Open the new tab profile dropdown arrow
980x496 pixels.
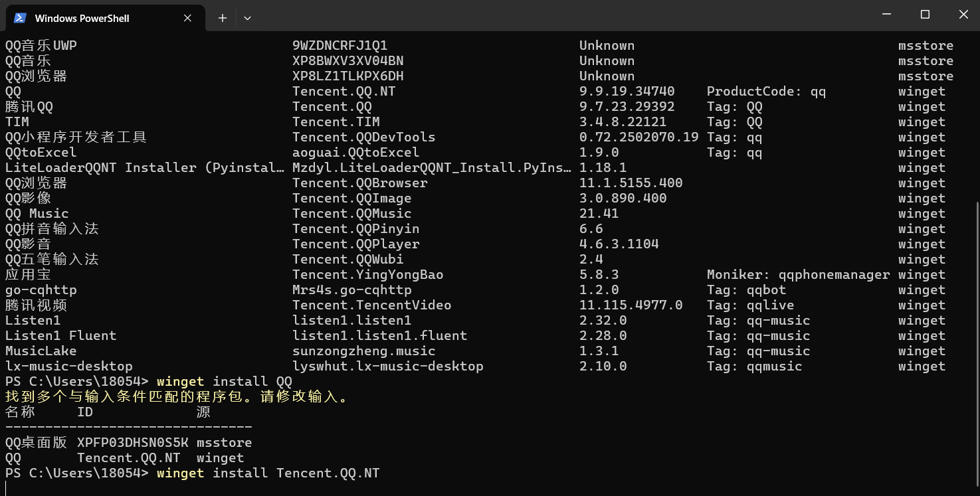pyautogui.click(x=247, y=18)
